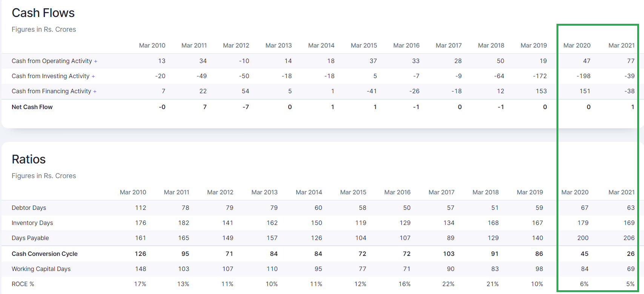Image resolution: width=644 pixels, height=294 pixels.
Task: Select the Net Cash Flow row label
Action: coord(32,107)
